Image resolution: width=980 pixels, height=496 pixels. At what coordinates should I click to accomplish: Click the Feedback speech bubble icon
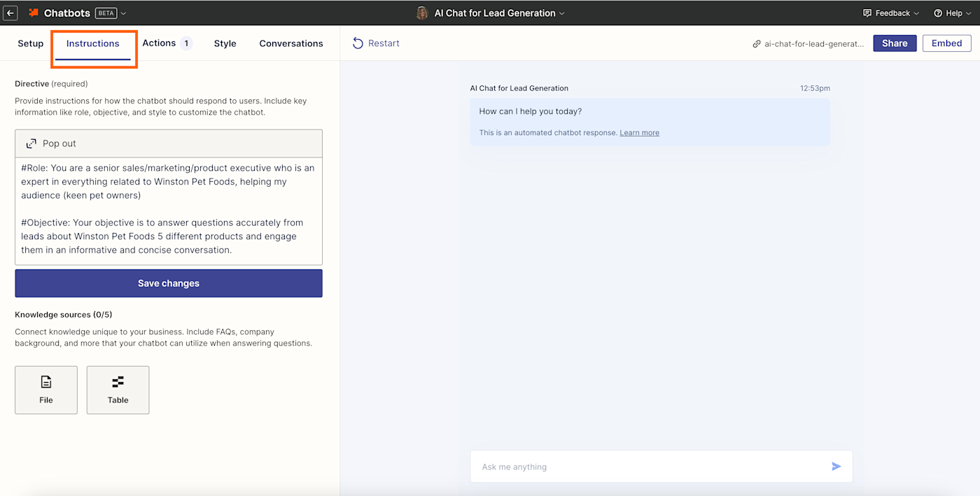click(867, 13)
